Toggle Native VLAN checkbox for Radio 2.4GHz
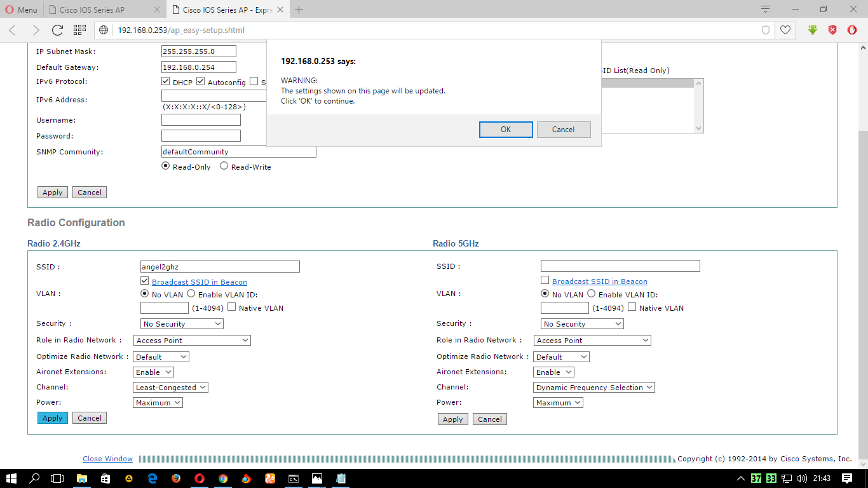Screen dimensions: 868x488 (231, 307)
